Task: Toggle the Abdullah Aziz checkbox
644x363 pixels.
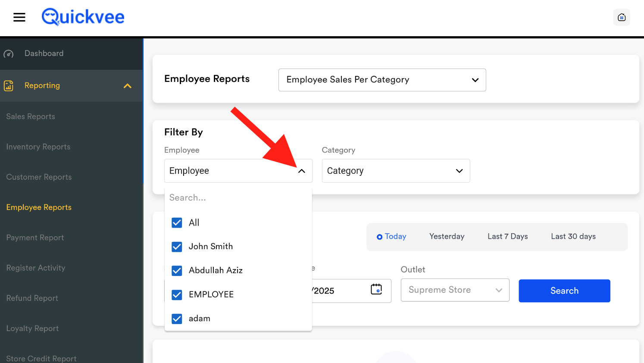Action: (x=177, y=271)
